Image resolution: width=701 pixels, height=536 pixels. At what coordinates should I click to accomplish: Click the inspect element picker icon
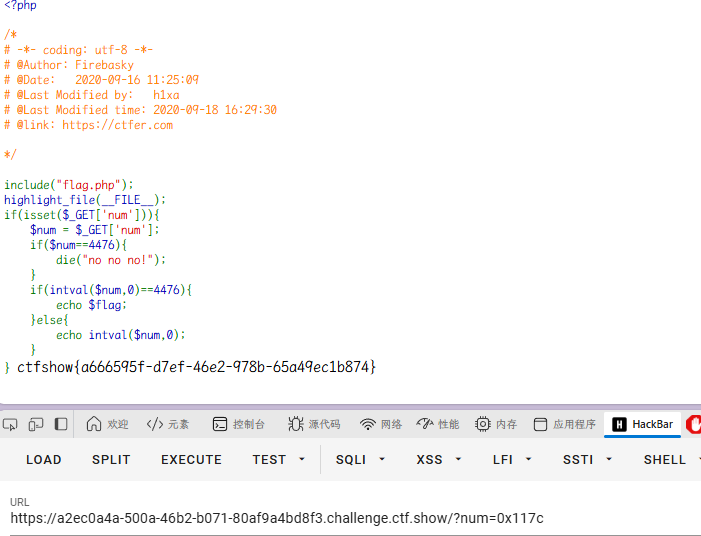click(x=10, y=424)
